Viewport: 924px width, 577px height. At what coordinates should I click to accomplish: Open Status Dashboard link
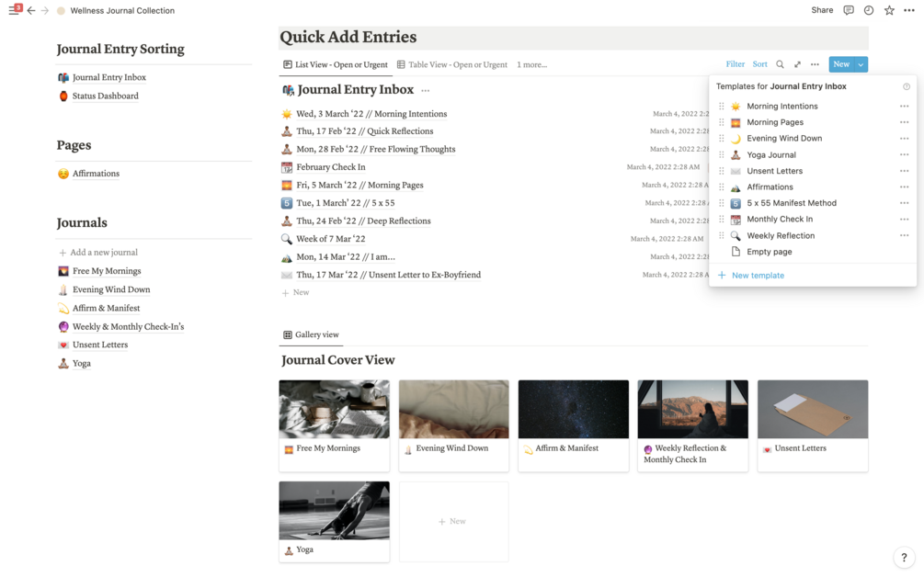click(x=98, y=96)
